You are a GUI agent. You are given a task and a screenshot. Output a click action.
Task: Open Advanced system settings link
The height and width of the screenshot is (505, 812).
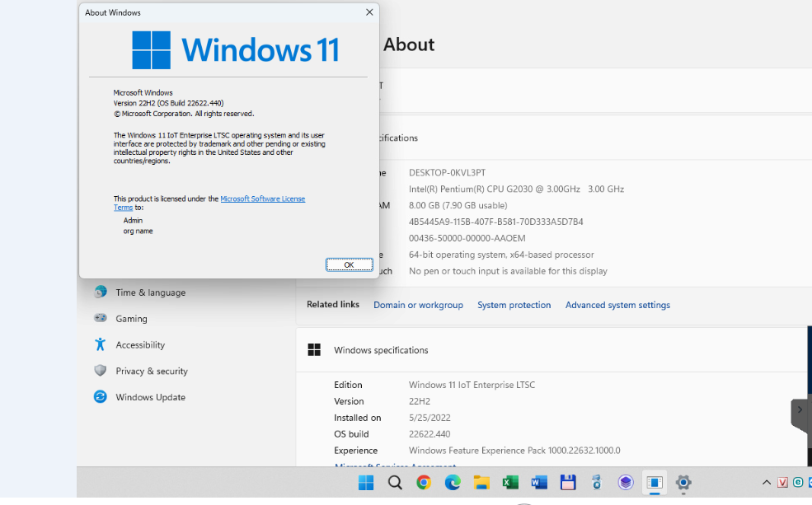click(617, 305)
